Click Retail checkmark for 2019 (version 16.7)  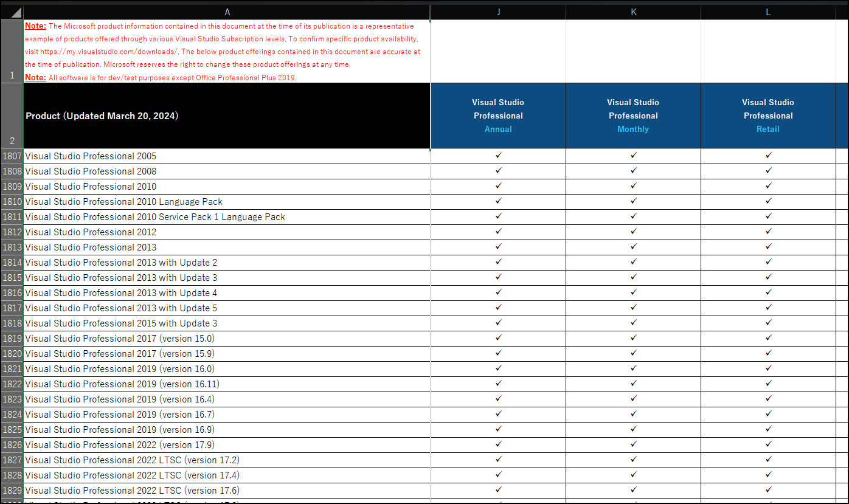click(x=768, y=414)
